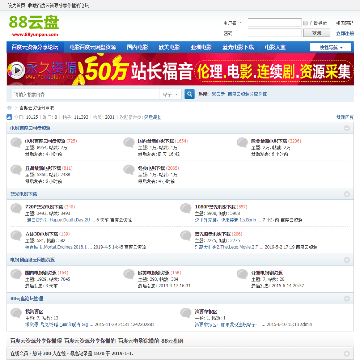Collapse the 88云盘 section at the bottom
The width and height of the screenshot is (360, 360).
(347, 298)
